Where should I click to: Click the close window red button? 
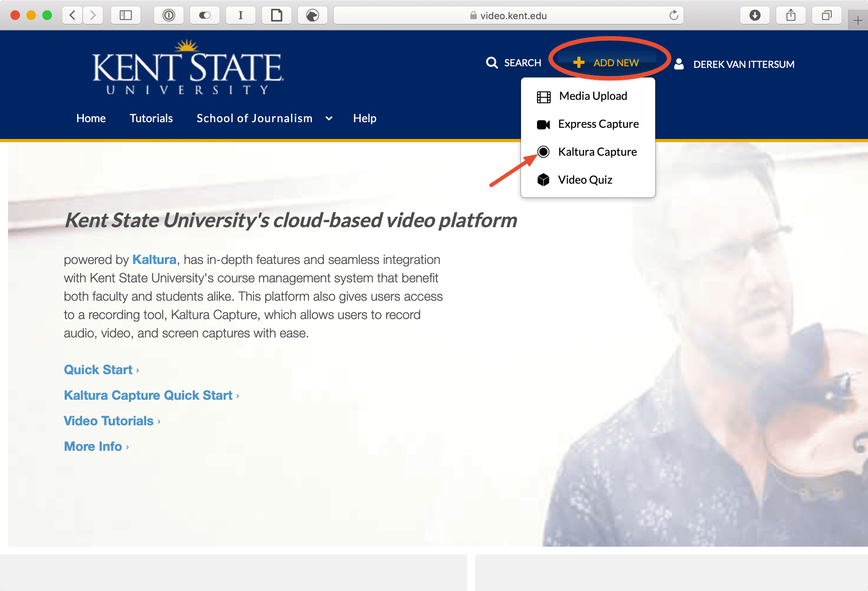click(15, 15)
